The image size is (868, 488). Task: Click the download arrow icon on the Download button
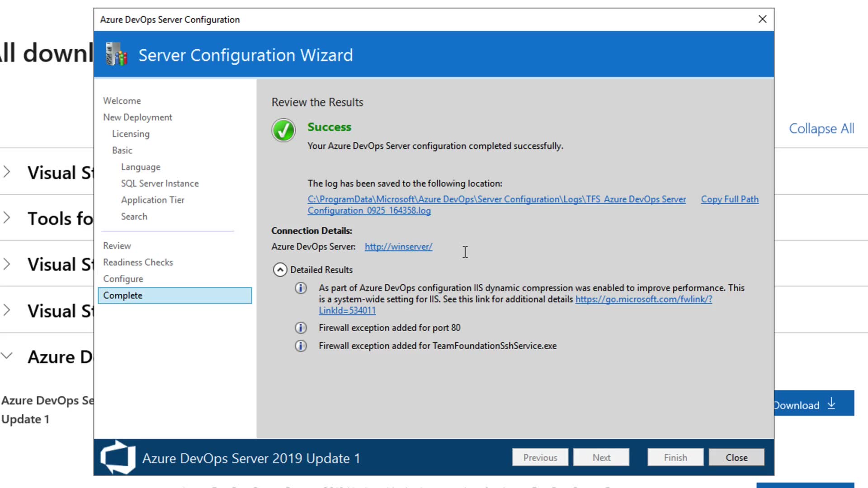pyautogui.click(x=831, y=404)
